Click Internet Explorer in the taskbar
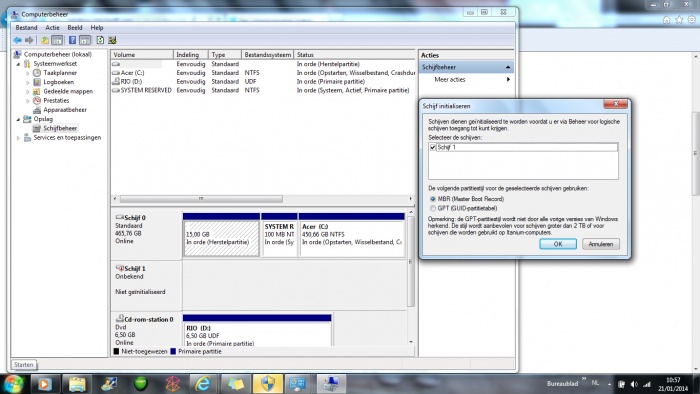The image size is (700, 394). click(x=203, y=384)
